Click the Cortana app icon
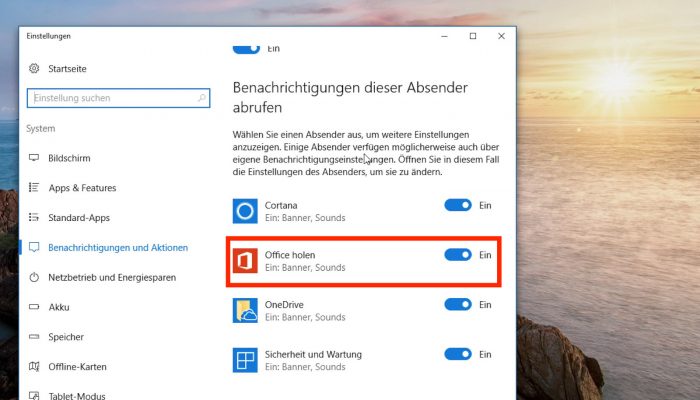This screenshot has width=700, height=400. coord(245,211)
